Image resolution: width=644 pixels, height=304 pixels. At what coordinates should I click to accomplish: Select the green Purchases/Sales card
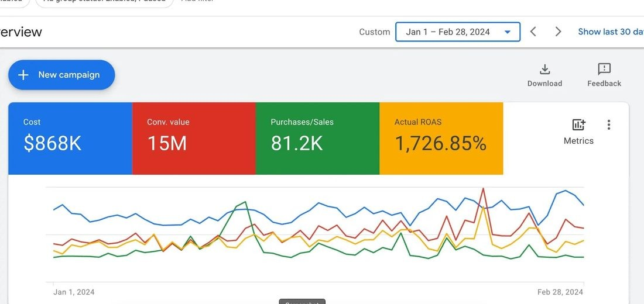[317, 138]
